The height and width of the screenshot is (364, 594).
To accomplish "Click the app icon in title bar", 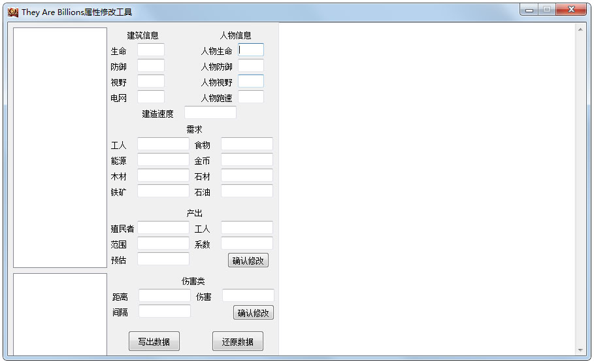I will (x=12, y=12).
